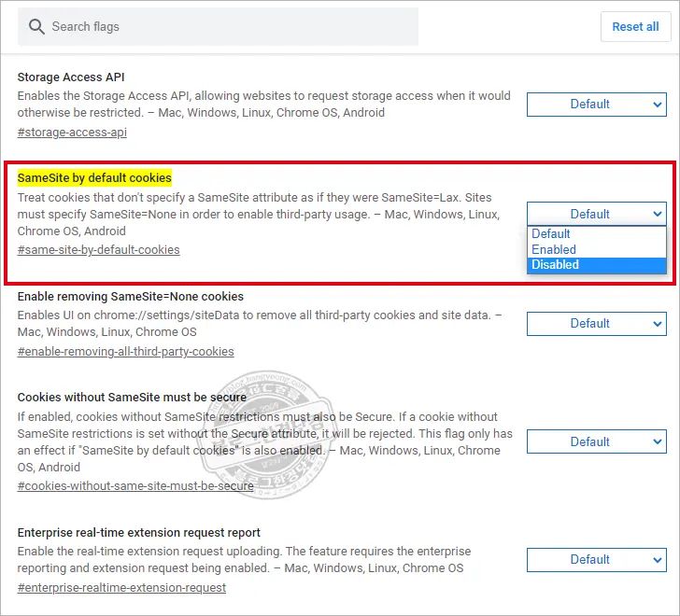The width and height of the screenshot is (680, 616).
Task: Open Enable removing SameSite=None cookies dropdown
Action: click(x=596, y=324)
